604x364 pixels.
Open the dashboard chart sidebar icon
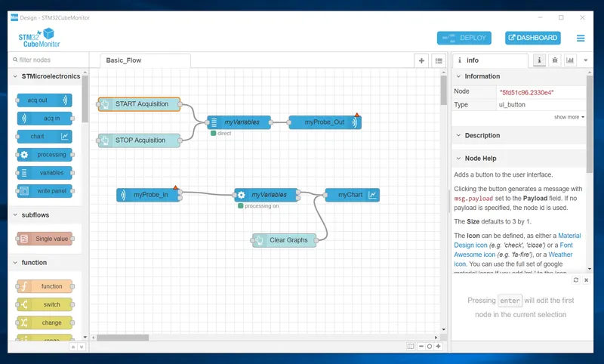click(570, 60)
